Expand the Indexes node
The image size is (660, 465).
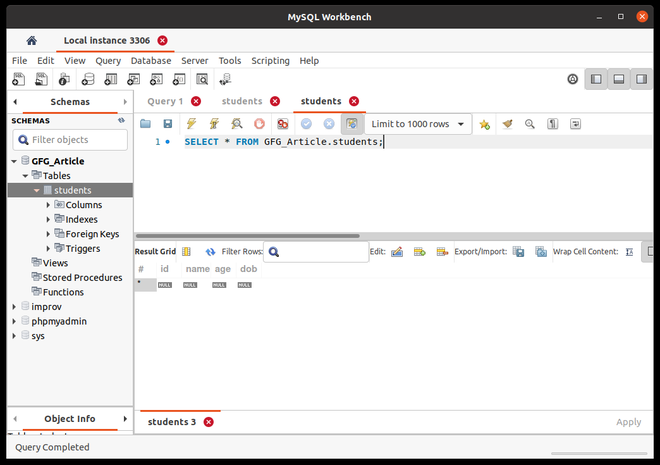click(x=48, y=219)
